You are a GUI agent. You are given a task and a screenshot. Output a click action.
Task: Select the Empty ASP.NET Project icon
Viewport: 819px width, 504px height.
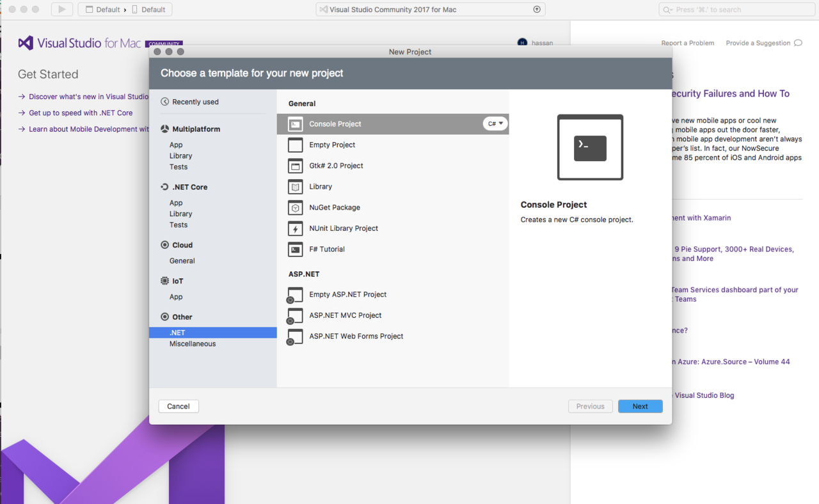coord(295,295)
